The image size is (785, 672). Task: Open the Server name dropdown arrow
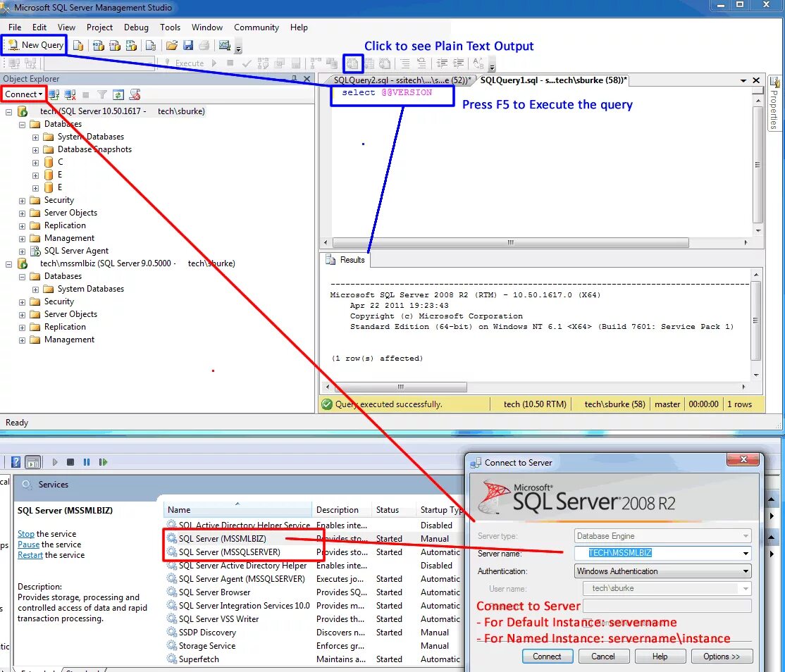pos(746,554)
